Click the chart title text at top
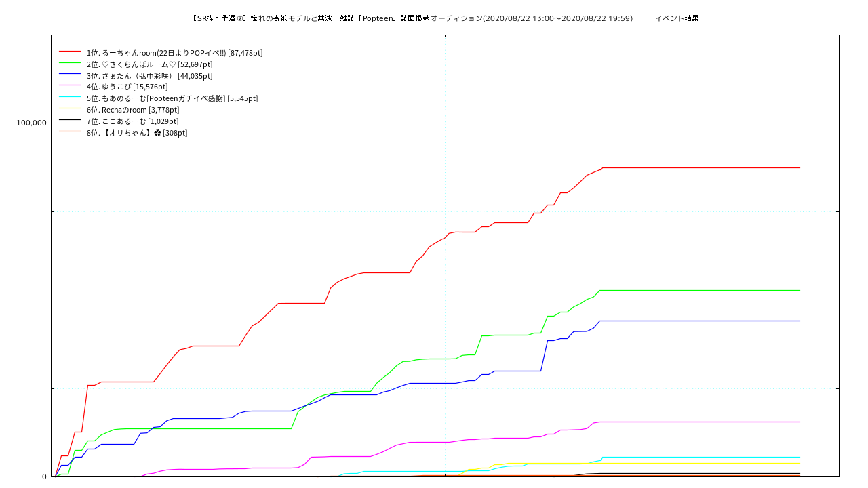 [x=446, y=18]
